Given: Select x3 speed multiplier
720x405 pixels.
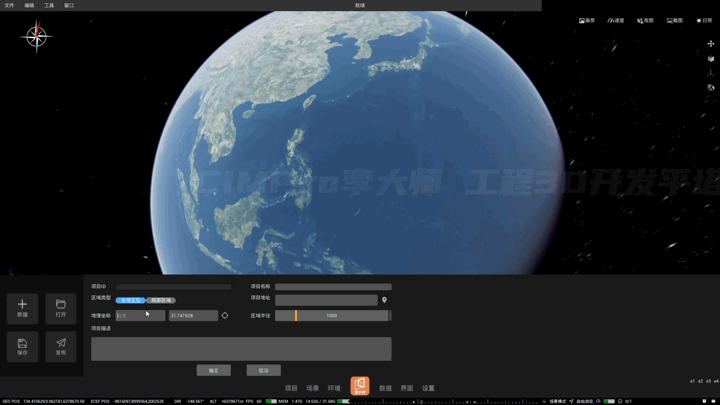Looking at the screenshot, I should 708,381.
